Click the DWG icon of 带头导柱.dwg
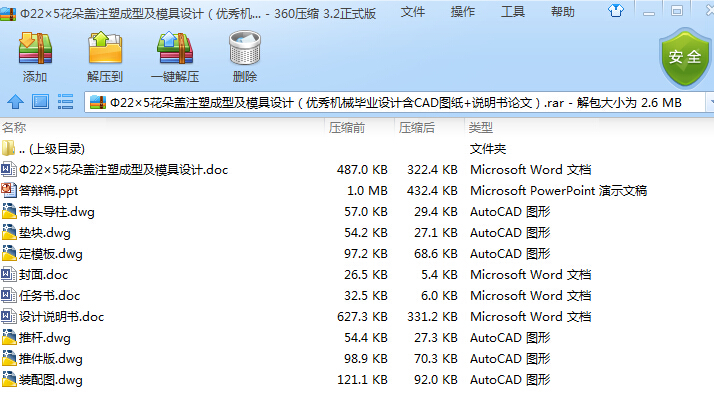The image size is (714, 399). (9, 211)
